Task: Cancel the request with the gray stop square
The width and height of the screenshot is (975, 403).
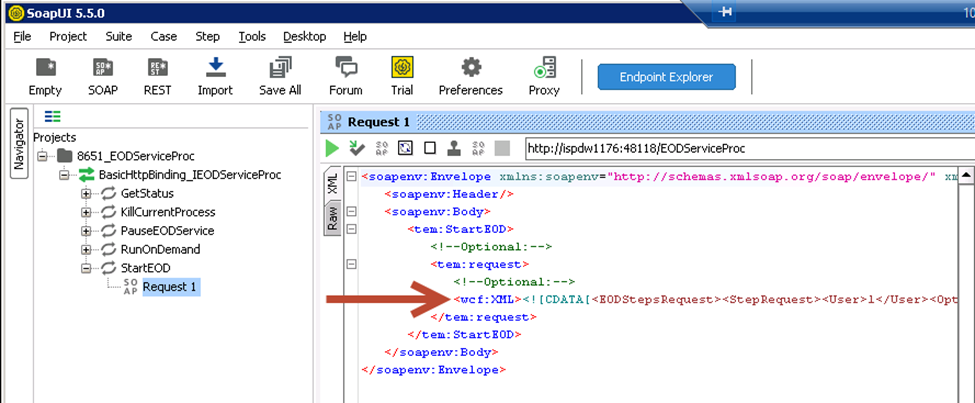Action: point(502,148)
